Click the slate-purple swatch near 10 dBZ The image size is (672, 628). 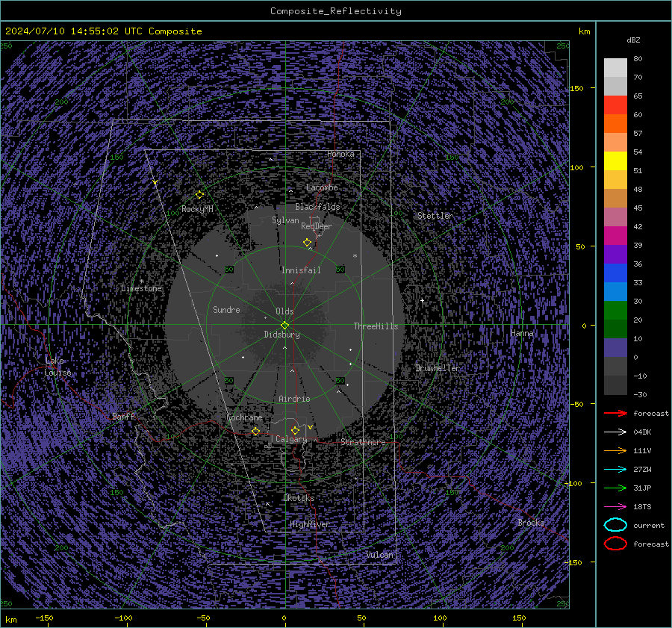coord(615,348)
